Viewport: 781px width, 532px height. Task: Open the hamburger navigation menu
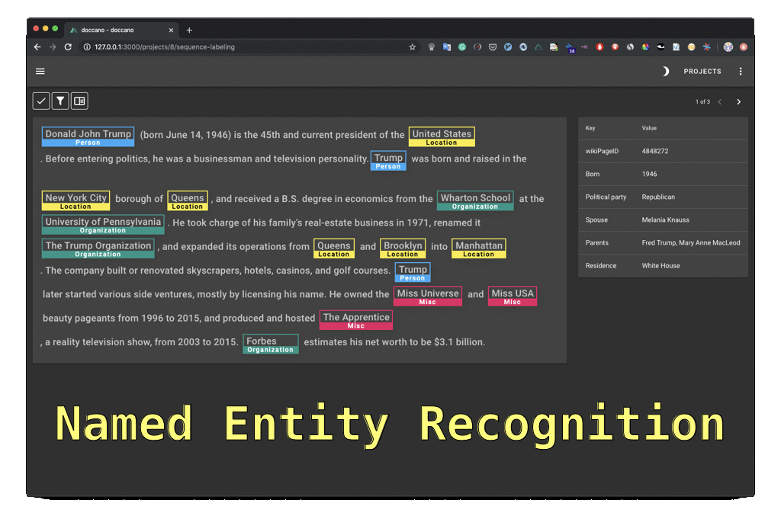click(40, 71)
